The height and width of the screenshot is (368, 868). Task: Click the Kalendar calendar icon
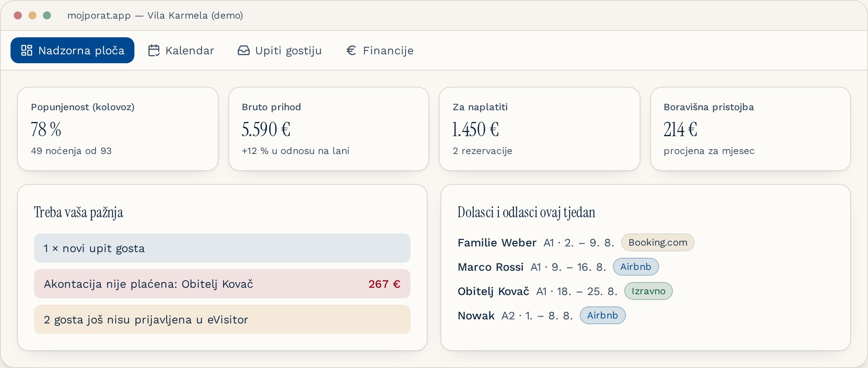pos(154,50)
